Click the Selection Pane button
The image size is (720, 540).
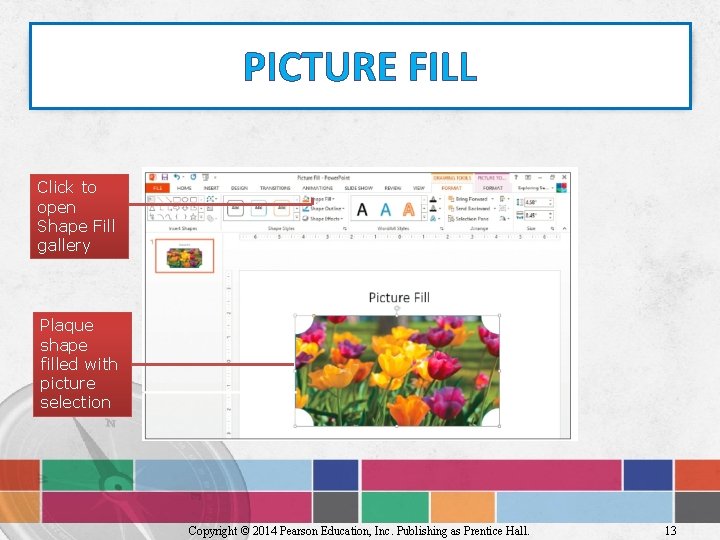coord(468,219)
